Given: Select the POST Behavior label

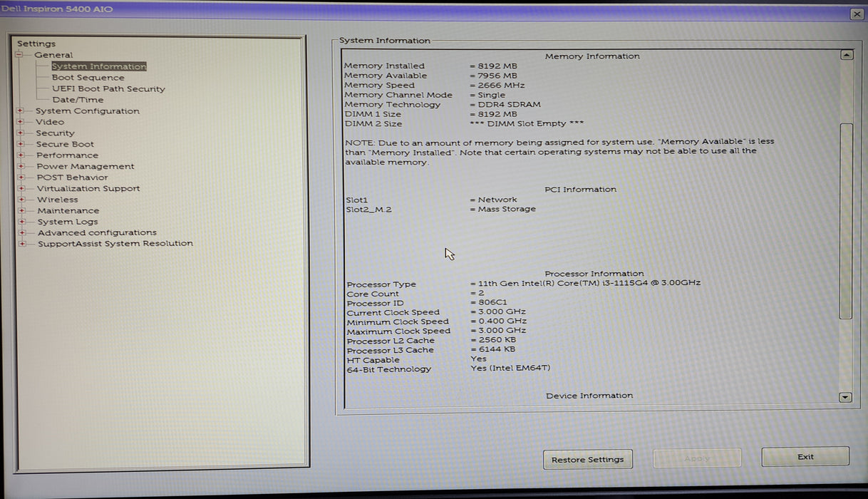Looking at the screenshot, I should coord(72,177).
